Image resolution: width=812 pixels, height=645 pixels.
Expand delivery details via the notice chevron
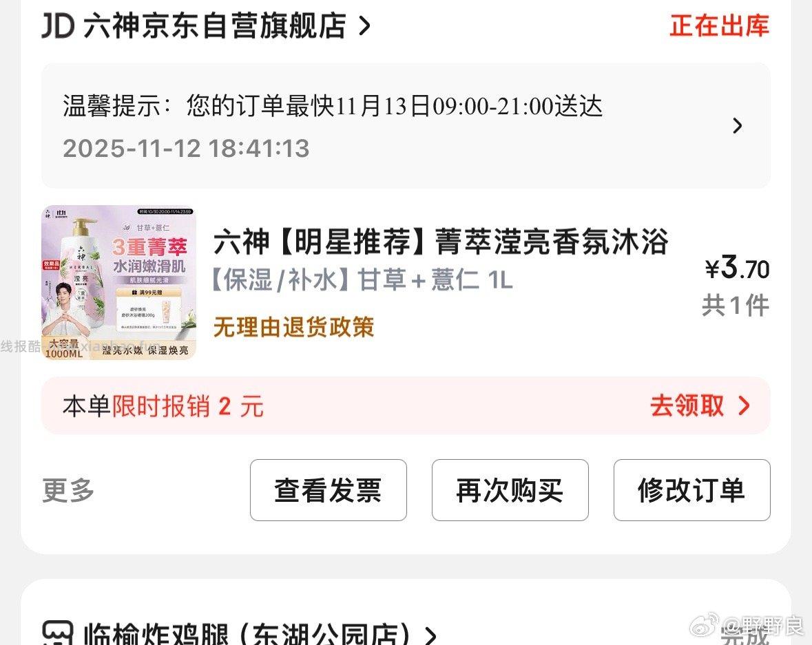click(738, 125)
